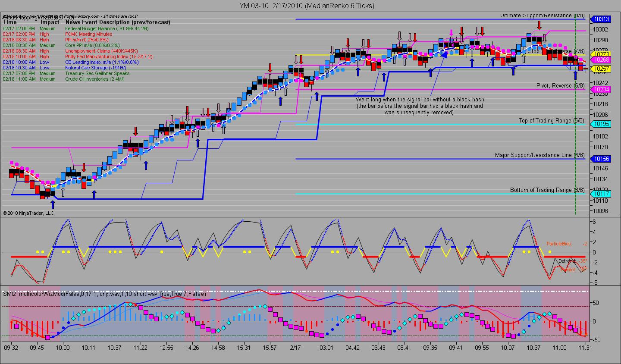The height and width of the screenshot is (364, 621).
Task: Click the 06:43 time axis label
Action: [x=378, y=347]
